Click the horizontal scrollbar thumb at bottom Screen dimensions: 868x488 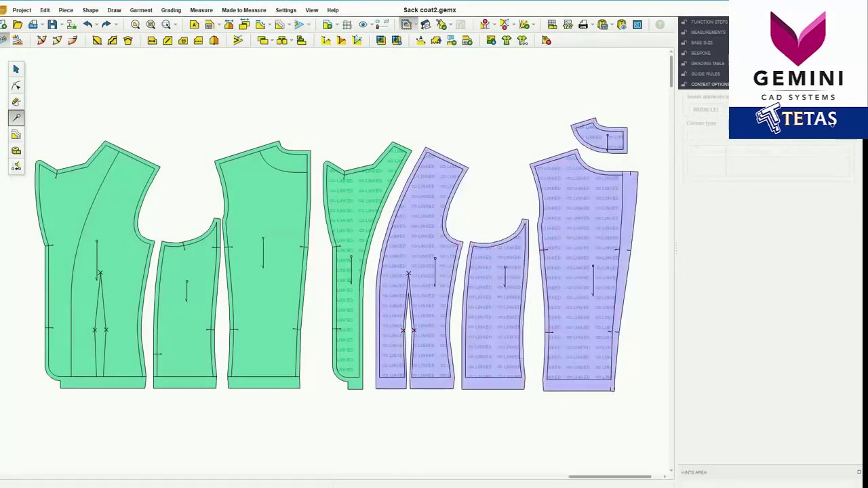610,476
